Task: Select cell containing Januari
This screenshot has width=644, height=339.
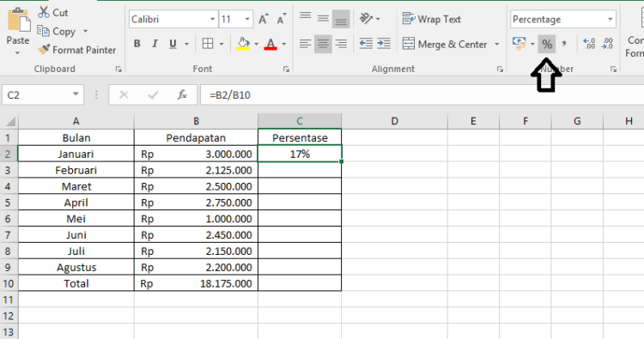Action: pyautogui.click(x=76, y=154)
